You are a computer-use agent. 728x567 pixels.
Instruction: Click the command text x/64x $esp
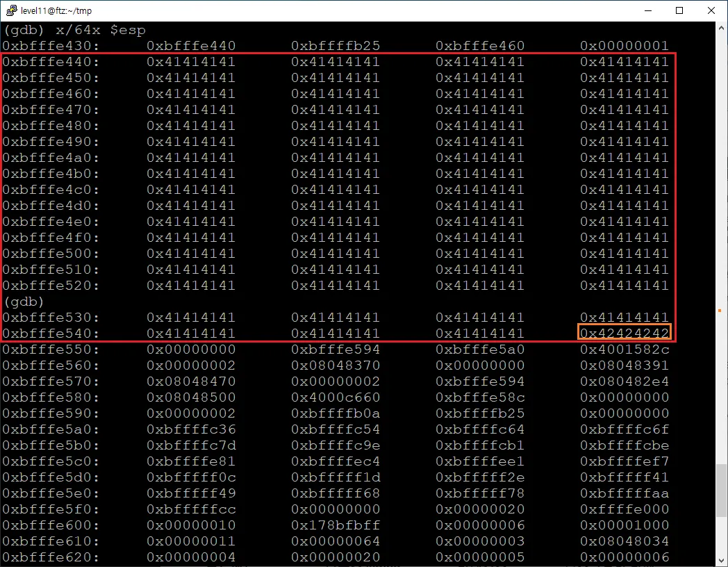coord(101,30)
